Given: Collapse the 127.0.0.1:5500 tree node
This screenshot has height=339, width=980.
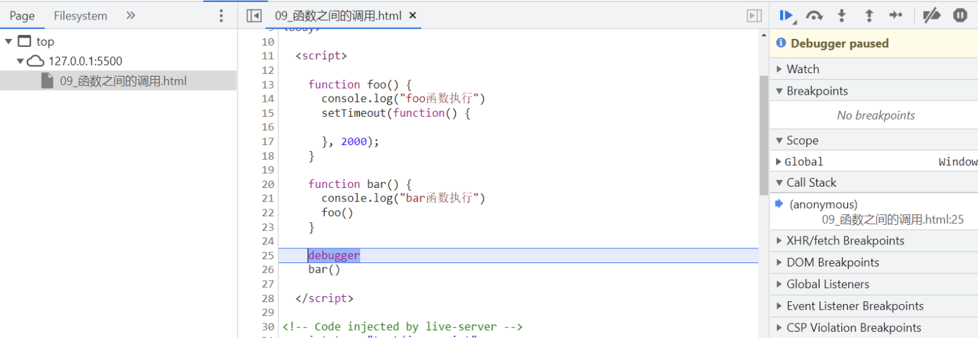Looking at the screenshot, I should tap(20, 61).
